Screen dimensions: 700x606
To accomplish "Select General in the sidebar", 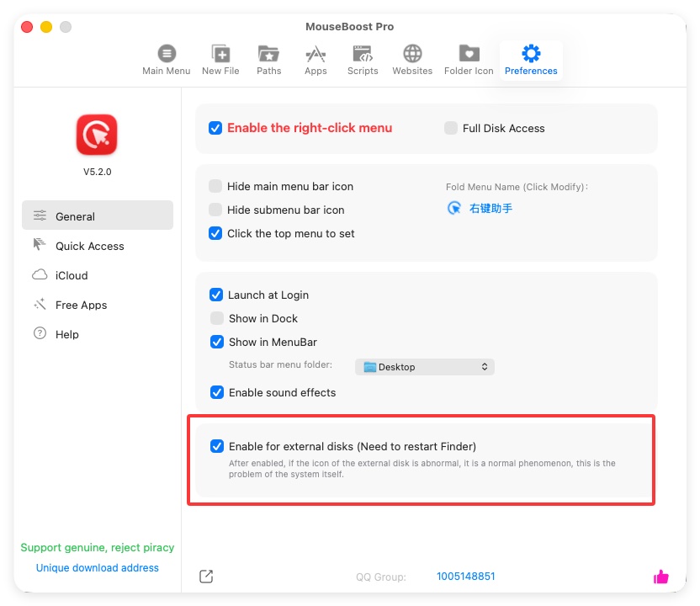I will (x=98, y=216).
